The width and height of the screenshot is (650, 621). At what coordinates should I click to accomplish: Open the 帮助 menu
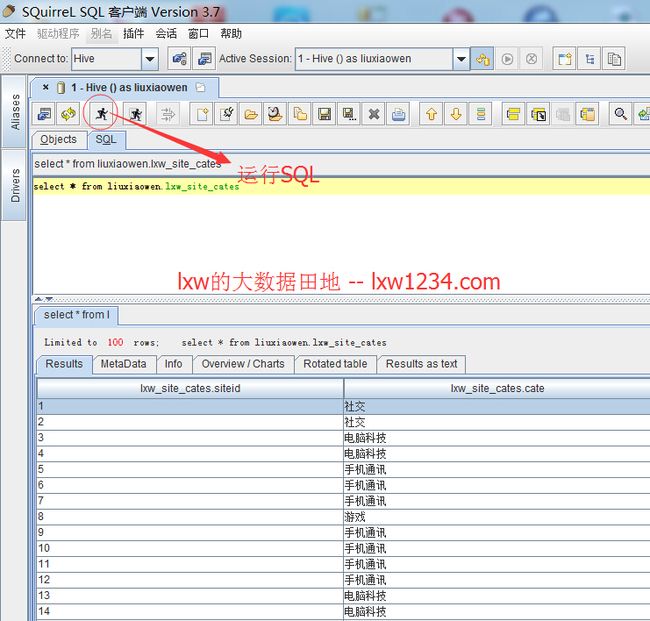(231, 34)
